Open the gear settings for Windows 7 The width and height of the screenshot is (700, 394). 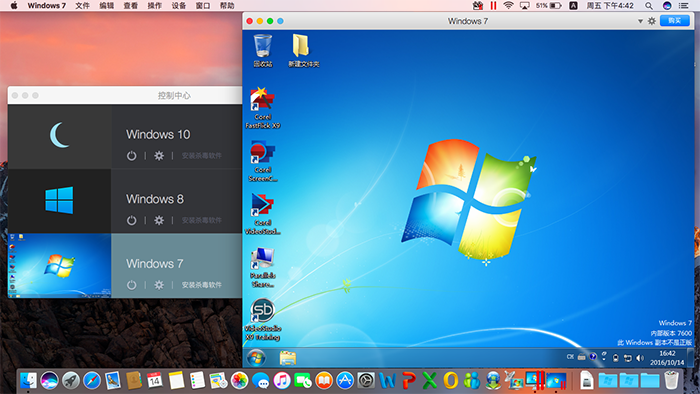(x=159, y=285)
